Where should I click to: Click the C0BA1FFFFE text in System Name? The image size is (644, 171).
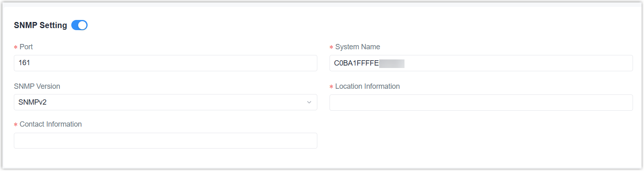pos(356,63)
